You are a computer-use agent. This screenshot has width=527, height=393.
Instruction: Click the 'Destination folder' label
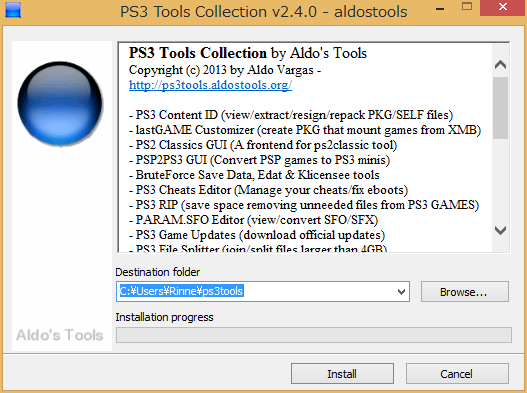point(158,272)
